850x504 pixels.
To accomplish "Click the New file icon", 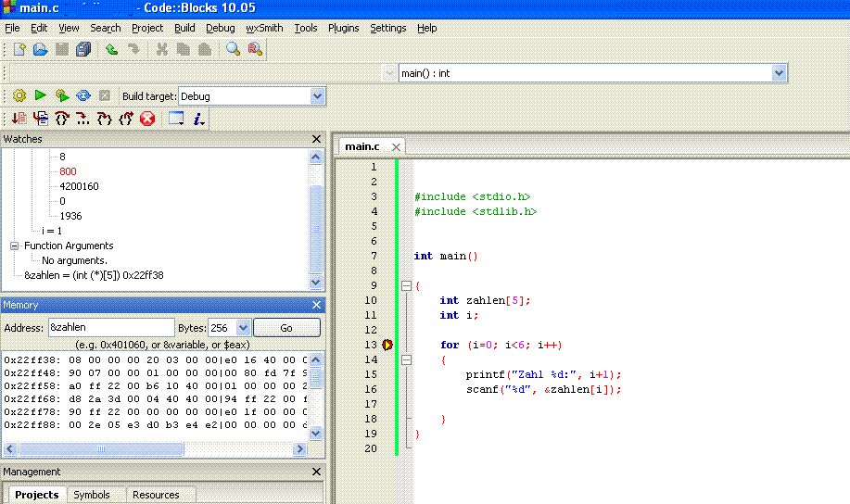I will point(19,50).
